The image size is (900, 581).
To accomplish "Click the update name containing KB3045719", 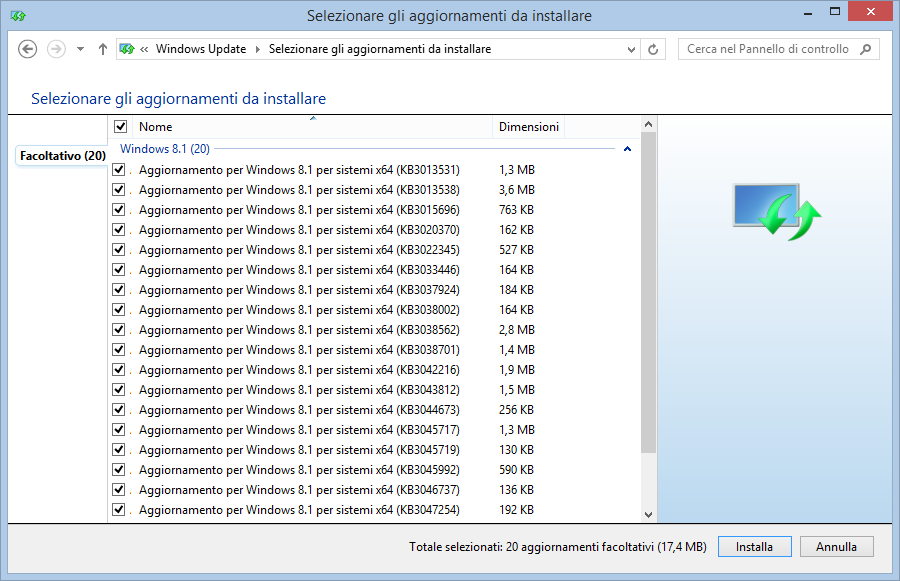I will tap(299, 450).
